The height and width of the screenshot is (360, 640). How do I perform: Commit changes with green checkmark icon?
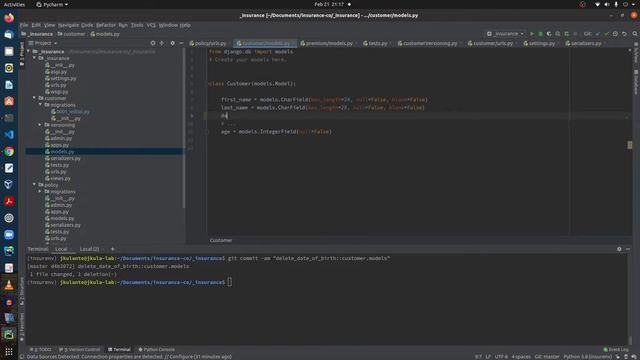(x=607, y=34)
